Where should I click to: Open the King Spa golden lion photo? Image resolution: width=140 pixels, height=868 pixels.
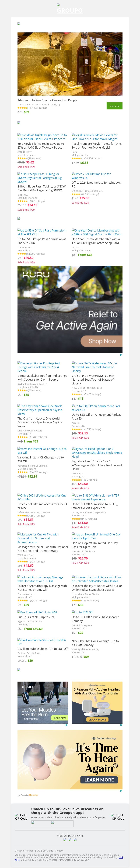tap(70, 64)
